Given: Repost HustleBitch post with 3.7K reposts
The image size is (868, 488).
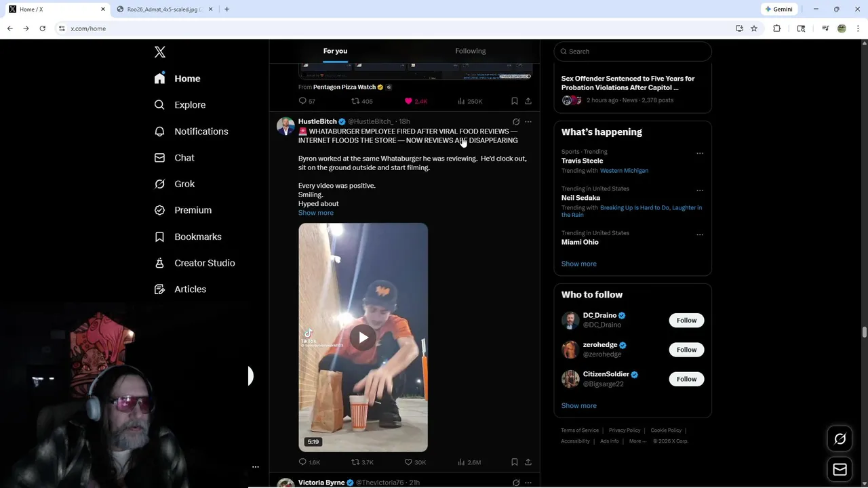Looking at the screenshot, I should coord(362,462).
